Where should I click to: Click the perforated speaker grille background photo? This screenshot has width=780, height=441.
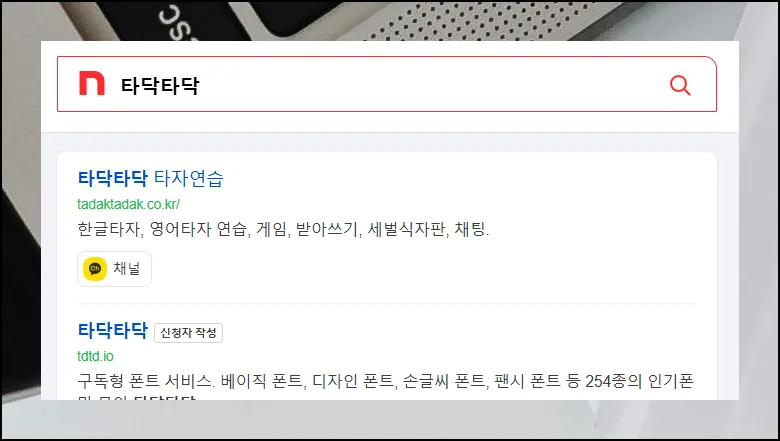point(483,22)
